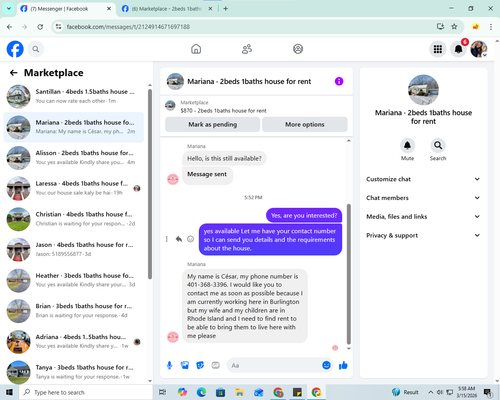This screenshot has height=400, width=500.
Task: Expand Privacy & support section
Action: [423, 235]
